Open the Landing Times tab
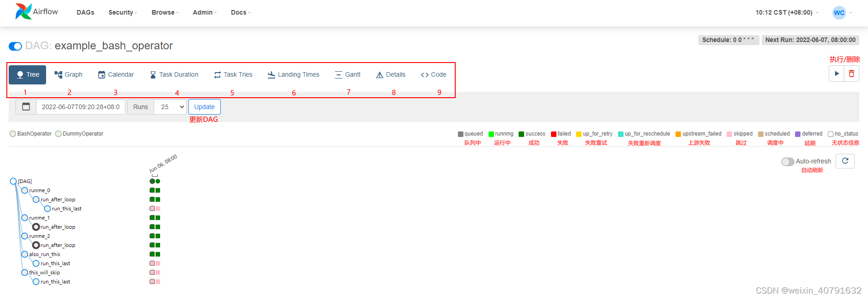Viewport: 868px width, 299px height. pyautogui.click(x=293, y=74)
